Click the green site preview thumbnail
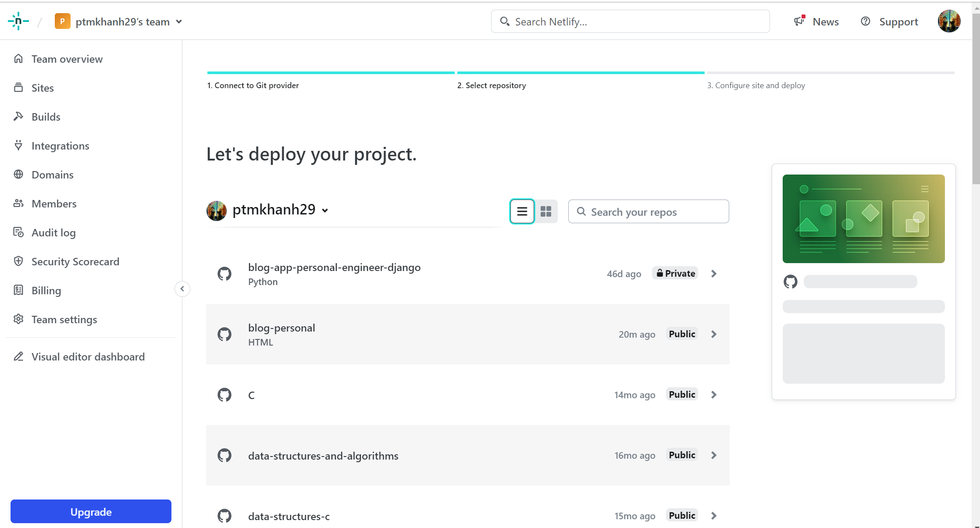 point(863,218)
